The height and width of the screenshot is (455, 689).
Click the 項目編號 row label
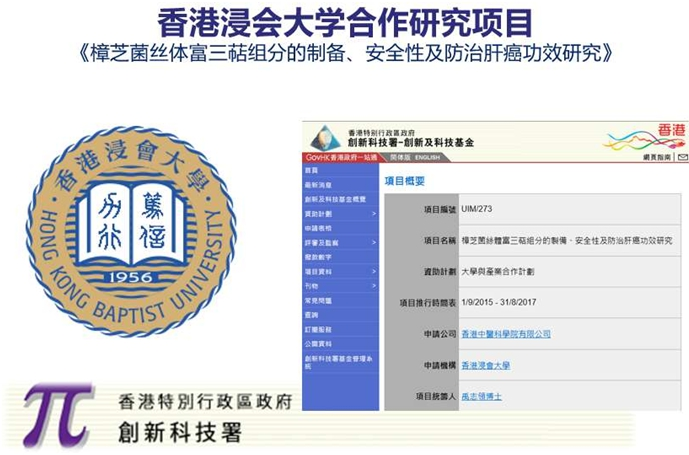pyautogui.click(x=440, y=210)
